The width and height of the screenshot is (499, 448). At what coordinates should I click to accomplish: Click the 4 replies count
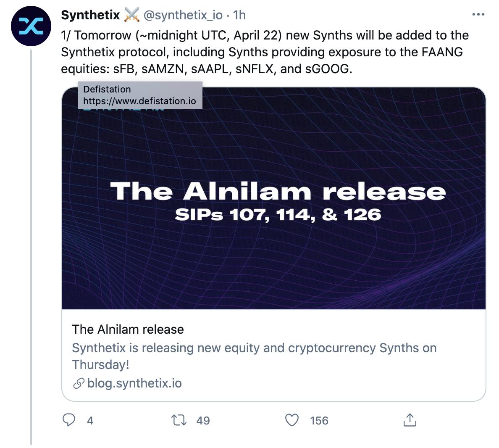[x=89, y=420]
